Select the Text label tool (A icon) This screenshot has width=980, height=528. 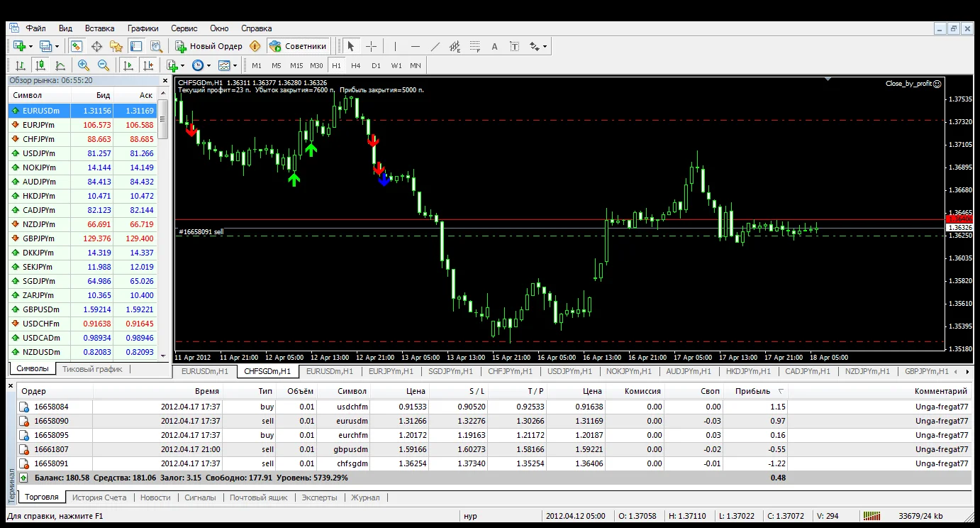pyautogui.click(x=494, y=46)
